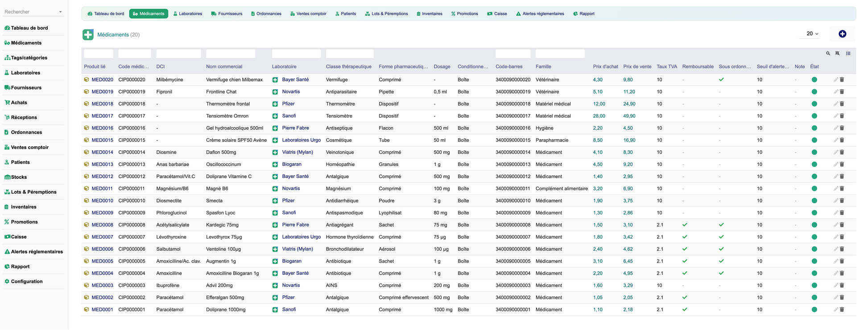
Task: Click the Achats cart icon in sidebar
Action: coord(7,103)
